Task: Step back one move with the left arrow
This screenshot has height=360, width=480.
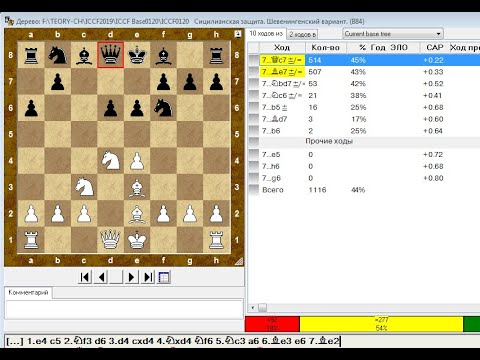Action: [101, 277]
